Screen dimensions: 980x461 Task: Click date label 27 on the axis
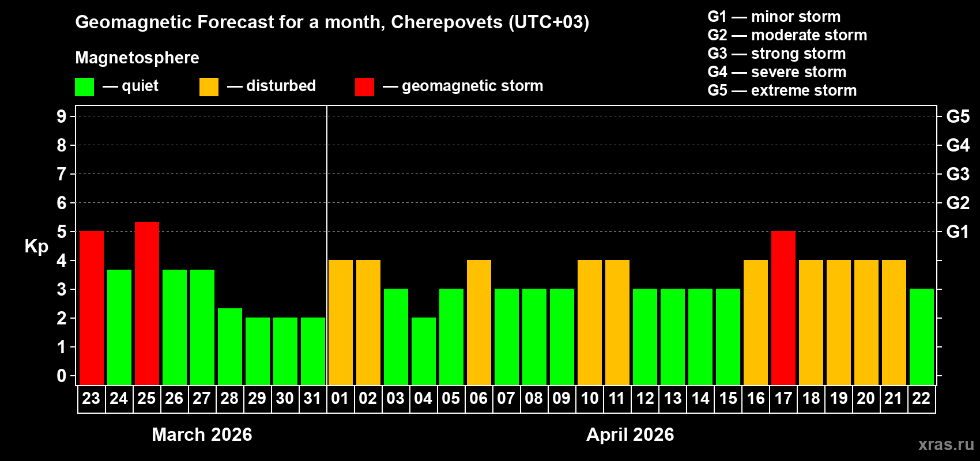click(x=202, y=398)
